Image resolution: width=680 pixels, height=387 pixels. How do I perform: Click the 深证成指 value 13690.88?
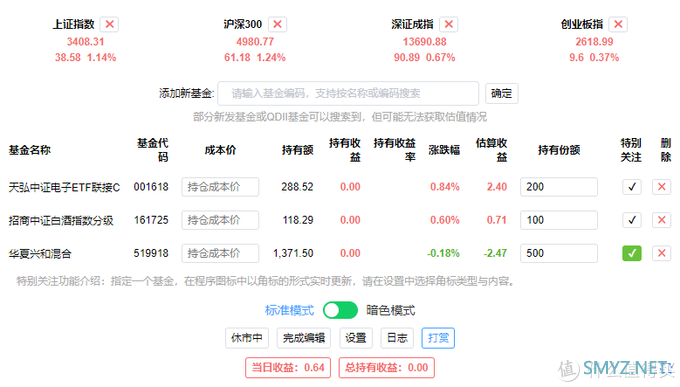425,42
